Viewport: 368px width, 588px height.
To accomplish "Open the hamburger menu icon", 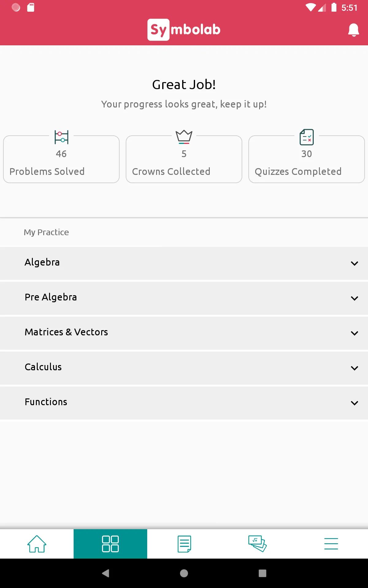I will tap(331, 544).
